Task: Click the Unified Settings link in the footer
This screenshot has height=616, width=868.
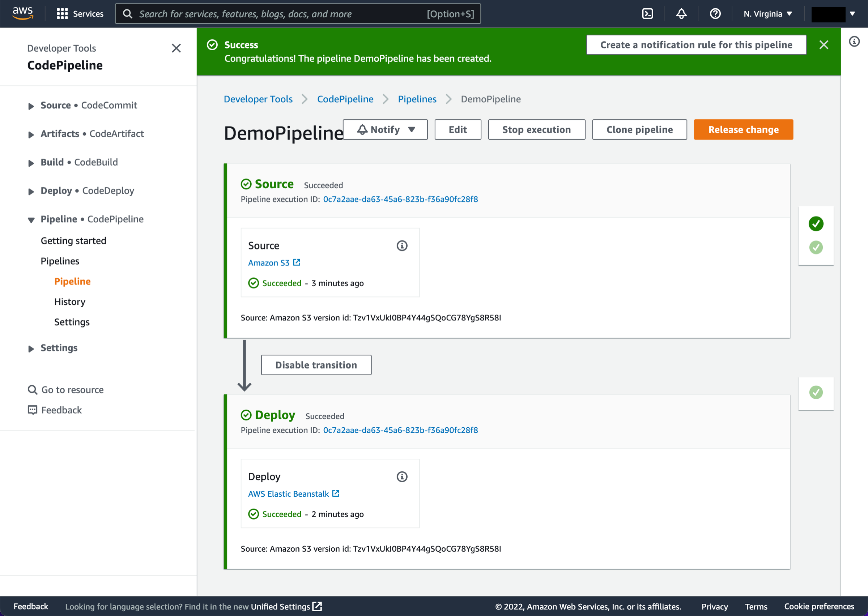Action: click(281, 607)
